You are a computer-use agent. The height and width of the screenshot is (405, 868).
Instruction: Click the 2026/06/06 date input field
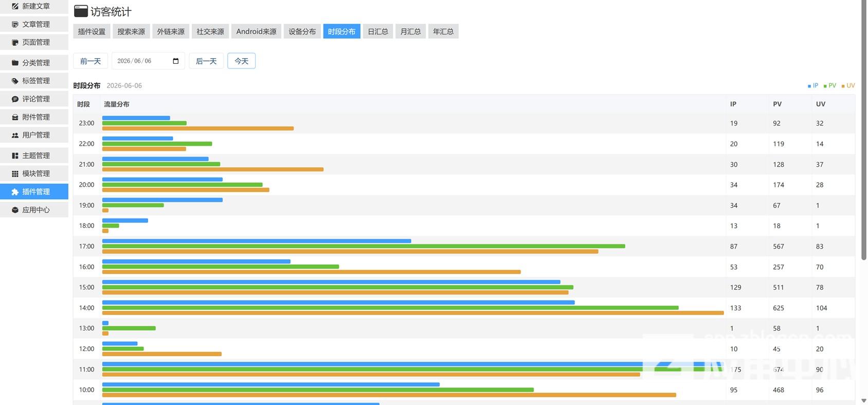click(148, 61)
